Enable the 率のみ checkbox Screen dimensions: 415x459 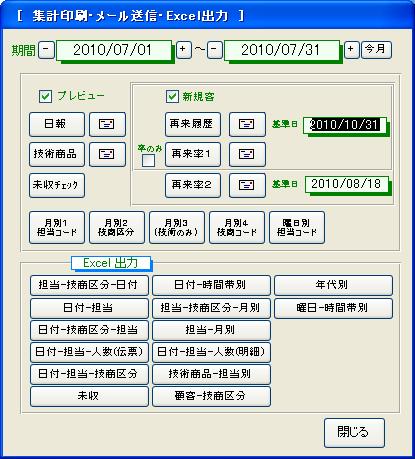(x=148, y=160)
